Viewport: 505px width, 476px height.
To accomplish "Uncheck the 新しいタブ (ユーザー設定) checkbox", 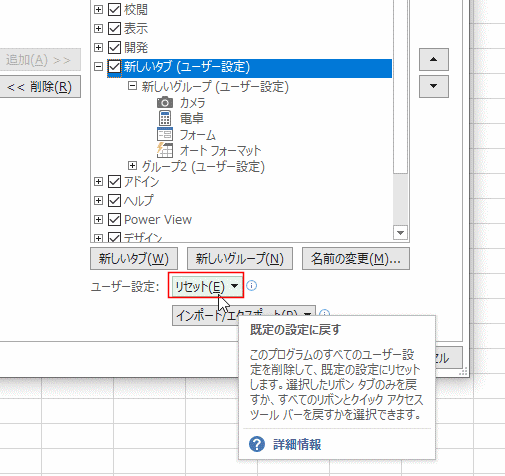I will (x=114, y=67).
